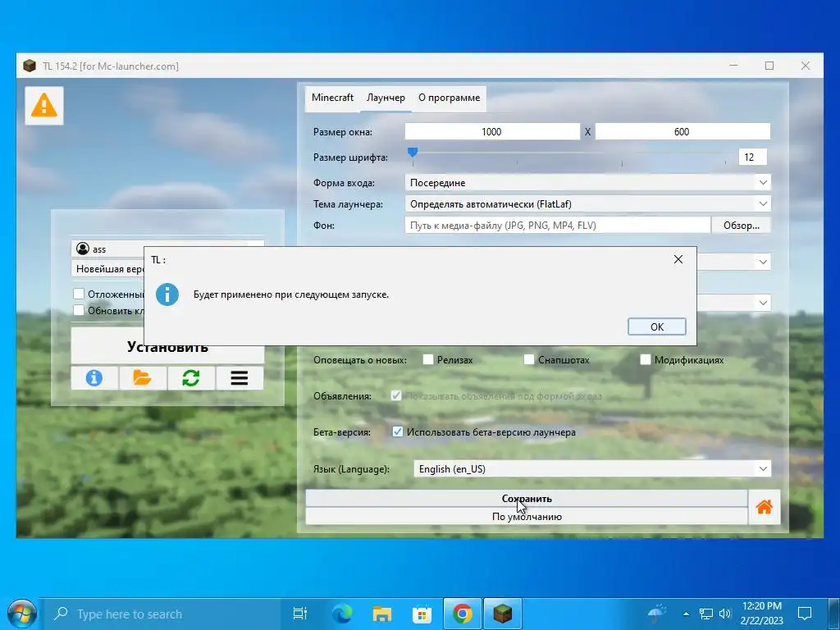Click the Сохранить button
This screenshot has height=630, width=840.
[x=527, y=498]
